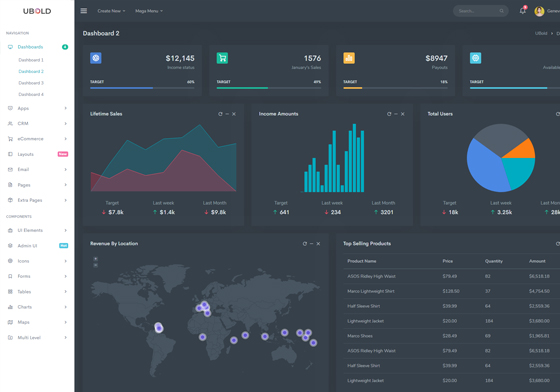Close the Revenue By Location card
This screenshot has height=392, width=560.
point(318,243)
